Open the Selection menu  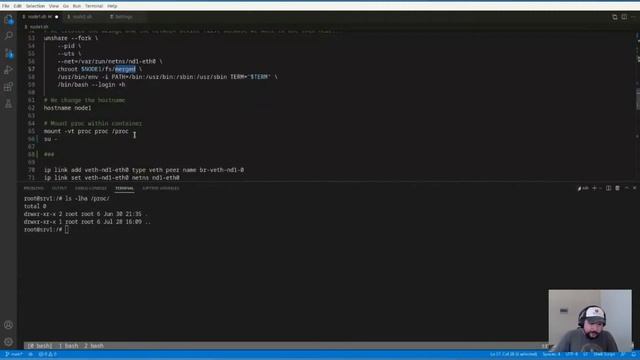pos(36,6)
